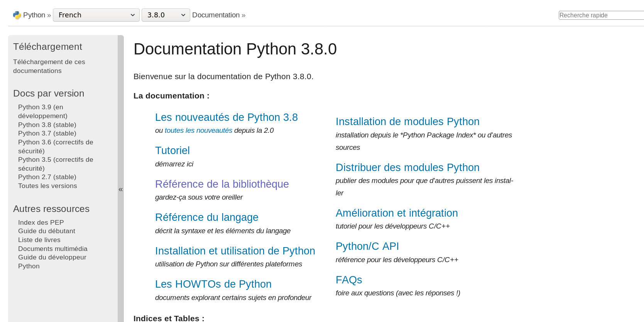This screenshot has width=644, height=322.
Task: Select Python 3.7 (stable) in sidebar
Action: point(47,133)
